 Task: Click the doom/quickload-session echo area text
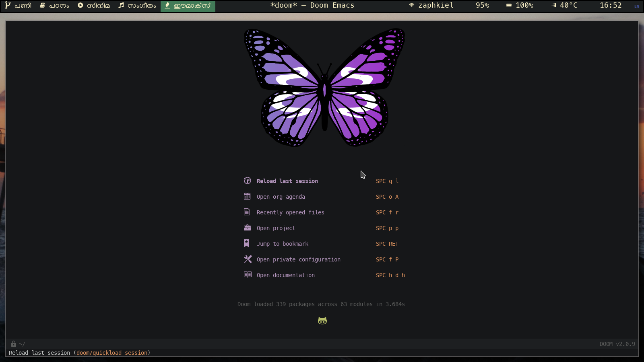click(x=112, y=353)
